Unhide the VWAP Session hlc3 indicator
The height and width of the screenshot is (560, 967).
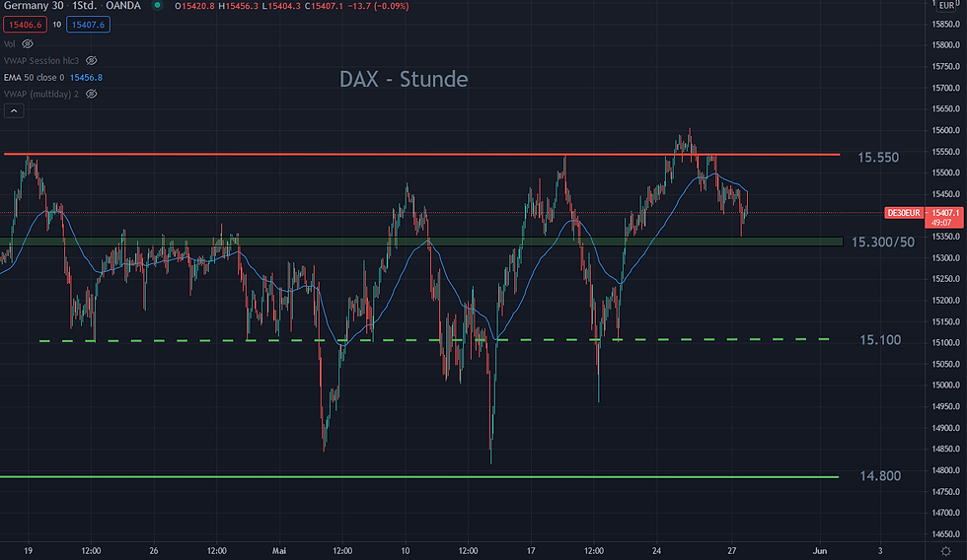(91, 60)
